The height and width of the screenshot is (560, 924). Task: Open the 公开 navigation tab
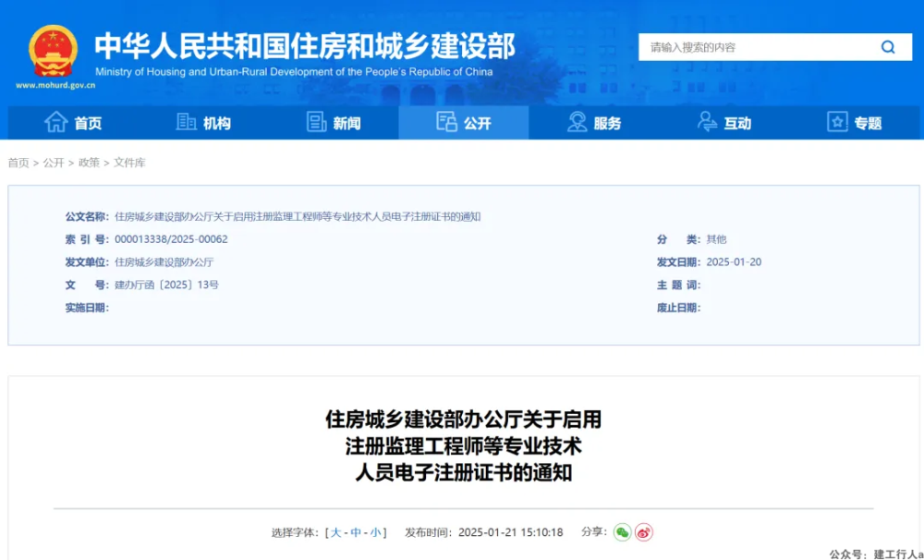[464, 123]
